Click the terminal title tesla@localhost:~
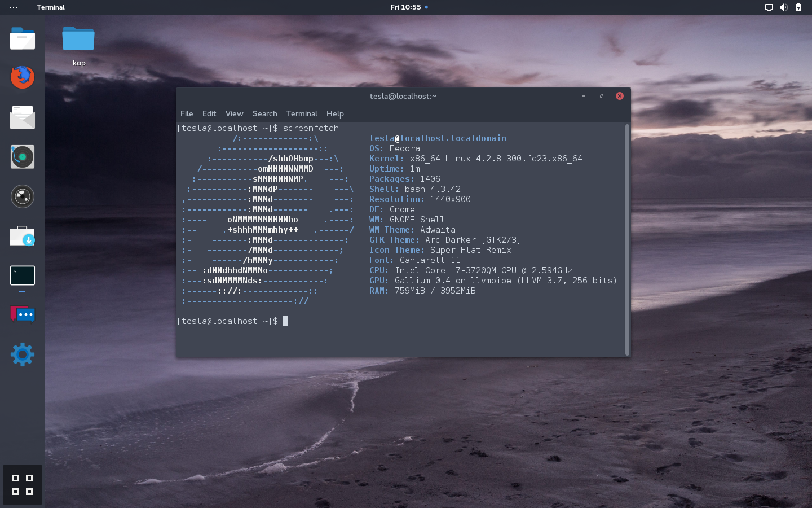Image resolution: width=812 pixels, height=508 pixels. coord(403,96)
